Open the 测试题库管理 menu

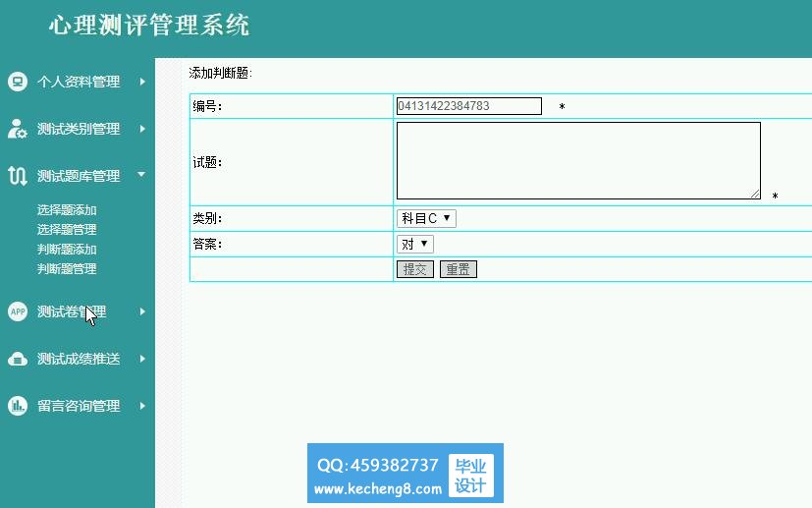(79, 176)
